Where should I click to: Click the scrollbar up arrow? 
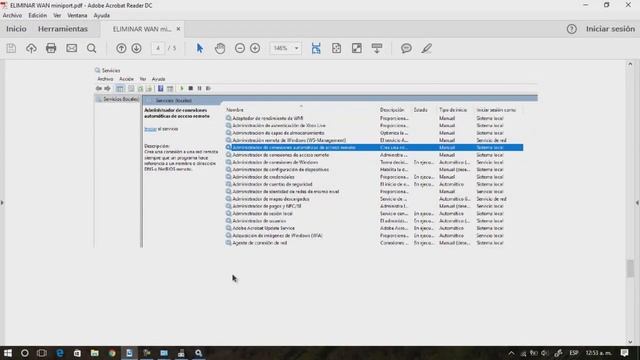630,64
